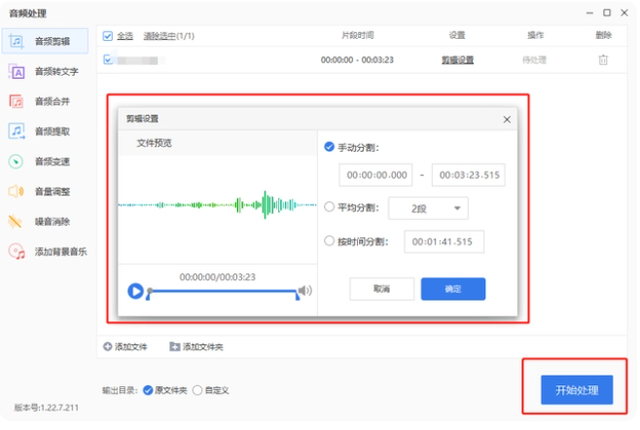Screen dimensions: 640x430
Task: Play the audio preview
Action: [x=136, y=291]
